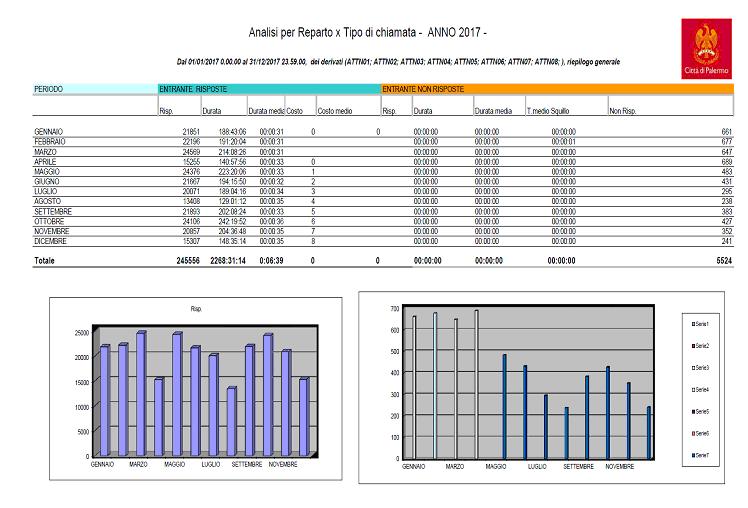The width and height of the screenshot is (748, 508).
Task: Click the Serie4 legend entry
Action: (x=703, y=389)
